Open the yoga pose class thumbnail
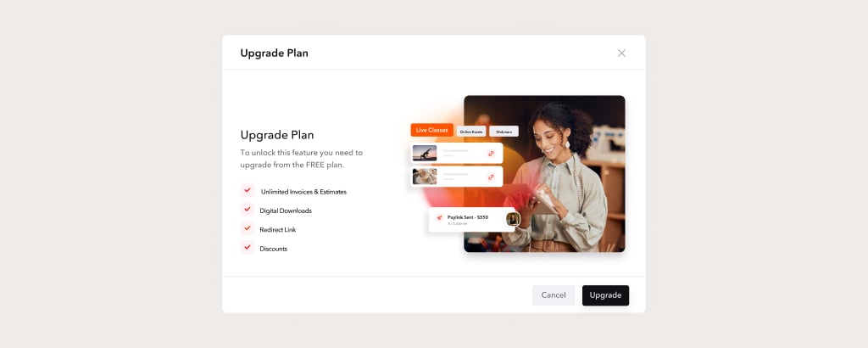Viewport: 868px width, 348px height. [x=425, y=153]
